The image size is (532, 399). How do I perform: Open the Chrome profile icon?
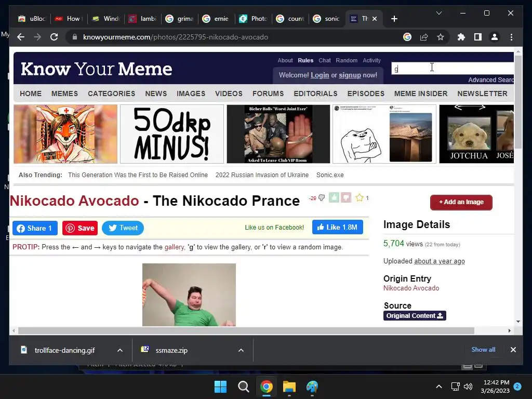[495, 37]
